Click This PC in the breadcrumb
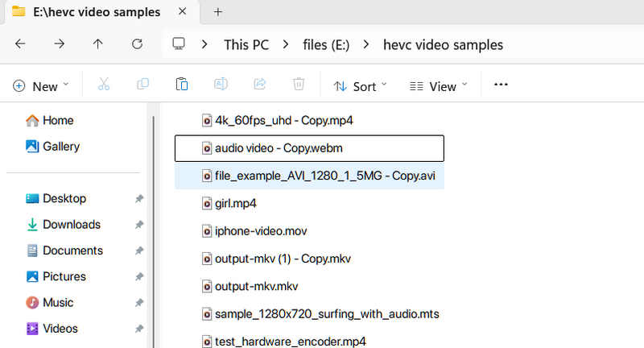 click(246, 45)
